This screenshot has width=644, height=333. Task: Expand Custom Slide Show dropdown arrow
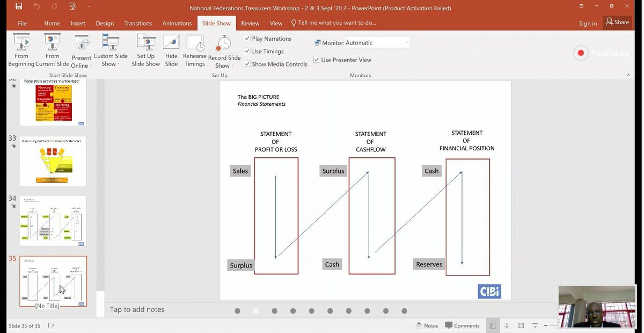tap(119, 64)
